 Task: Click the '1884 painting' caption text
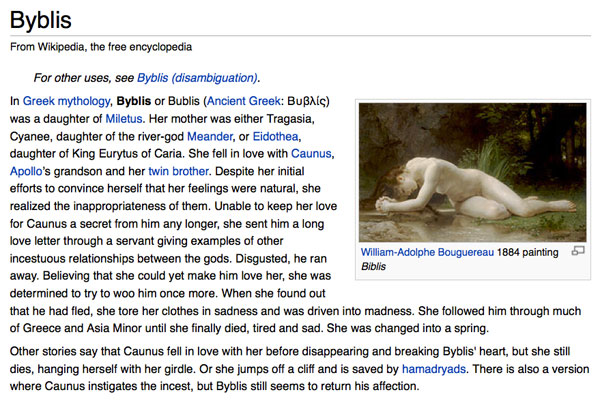click(528, 252)
